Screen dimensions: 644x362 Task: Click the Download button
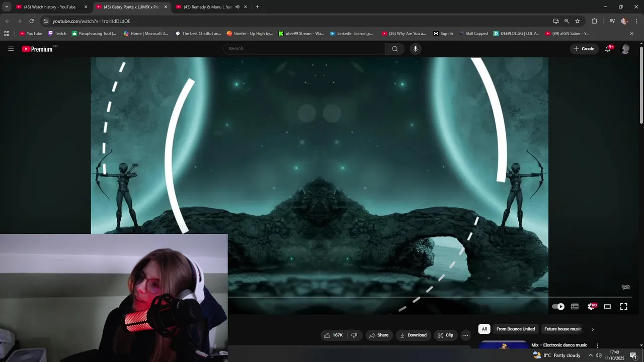(413, 335)
